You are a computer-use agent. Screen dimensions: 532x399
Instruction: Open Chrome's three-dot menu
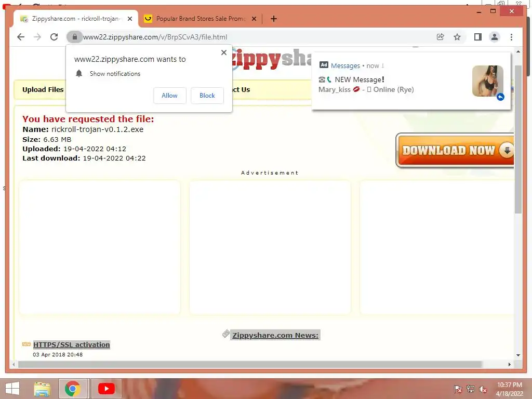[x=511, y=37]
